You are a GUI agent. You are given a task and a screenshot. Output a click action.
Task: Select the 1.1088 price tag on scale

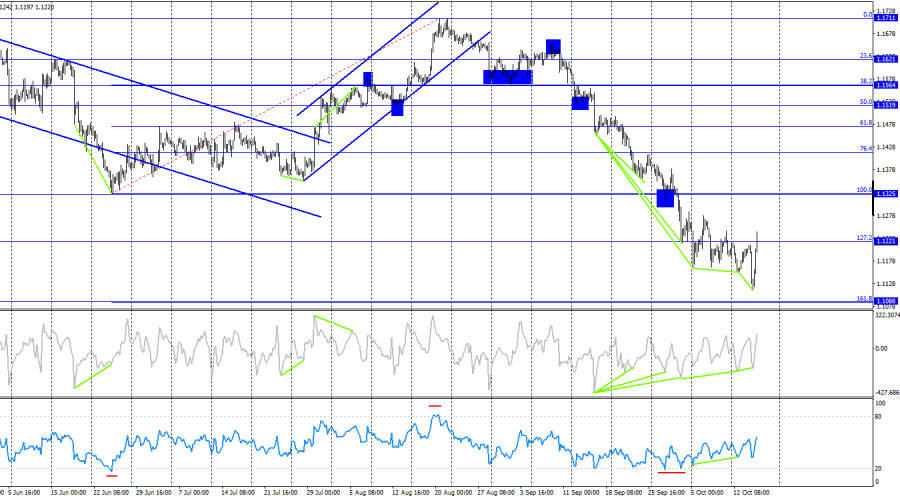885,301
